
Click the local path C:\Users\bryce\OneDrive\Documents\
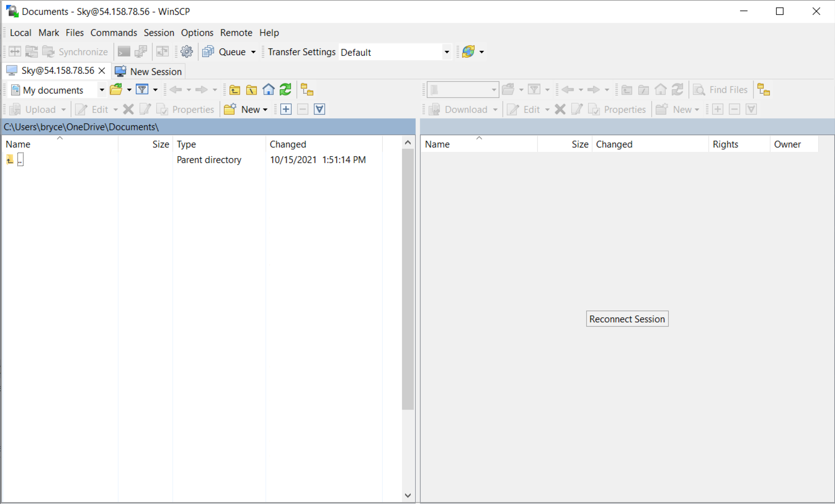[x=81, y=127]
